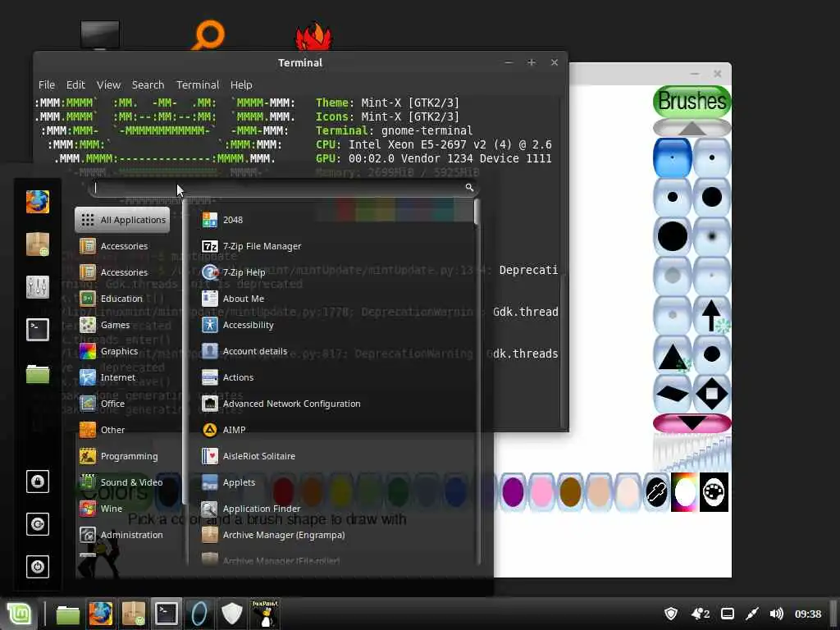The image size is (840, 630).
Task: Select the Internet category
Action: click(107, 377)
